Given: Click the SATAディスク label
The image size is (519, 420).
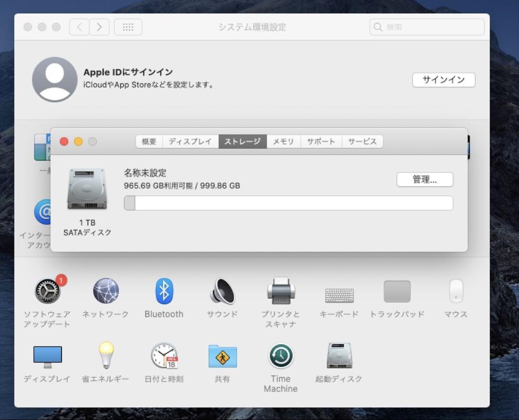Looking at the screenshot, I should click(x=87, y=232).
